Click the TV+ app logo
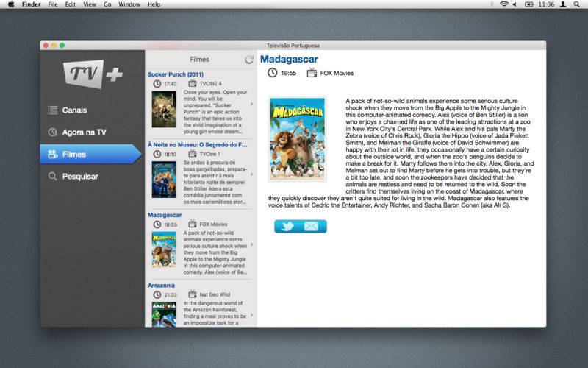 93,74
